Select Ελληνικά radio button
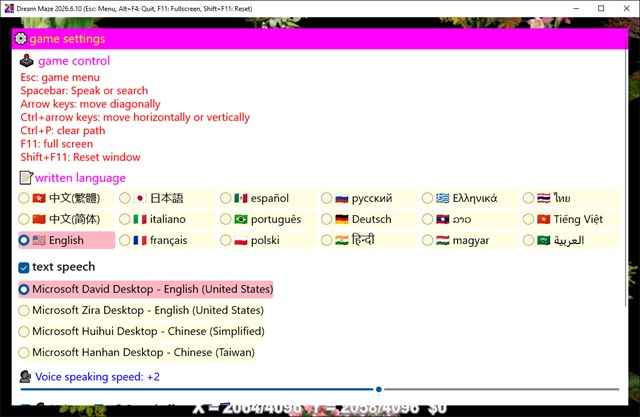The width and height of the screenshot is (640, 417). 427,198
